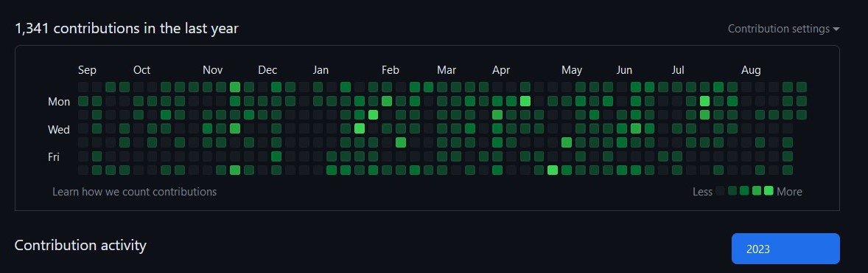The width and height of the screenshot is (868, 273).
Task: Click the "Jul" month label
Action: click(x=678, y=70)
